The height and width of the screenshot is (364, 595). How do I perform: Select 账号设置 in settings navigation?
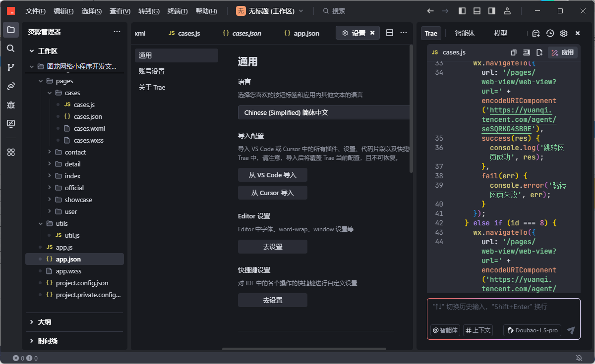point(177,71)
